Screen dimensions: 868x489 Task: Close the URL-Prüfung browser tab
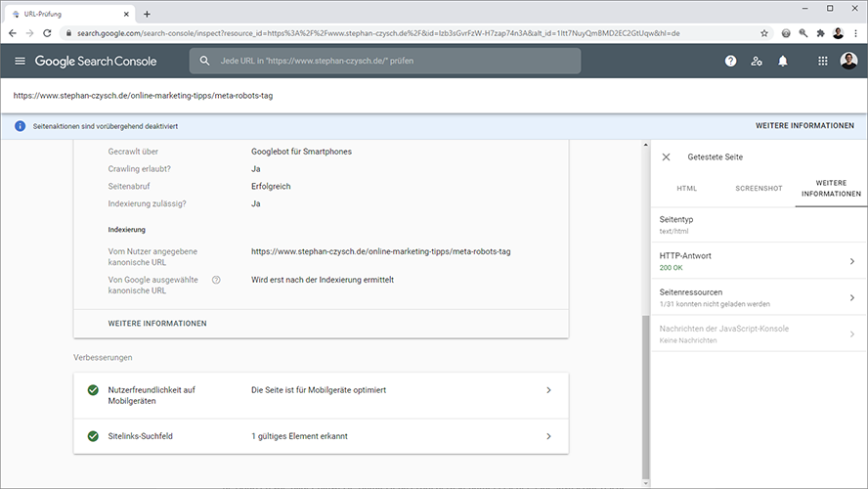pyautogui.click(x=126, y=14)
